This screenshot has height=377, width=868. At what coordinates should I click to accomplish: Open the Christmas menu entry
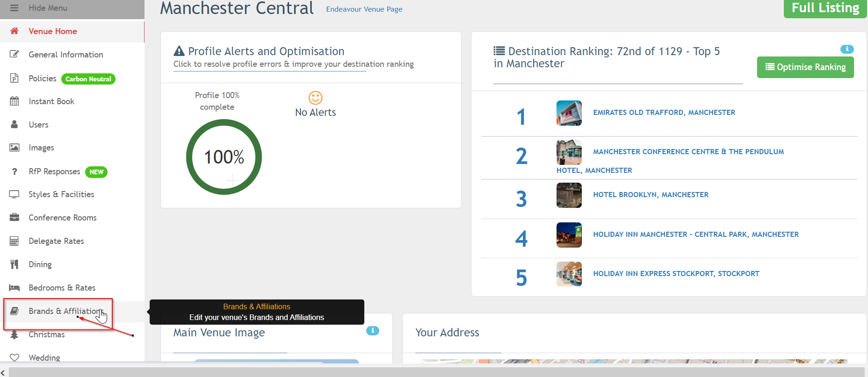(x=47, y=334)
